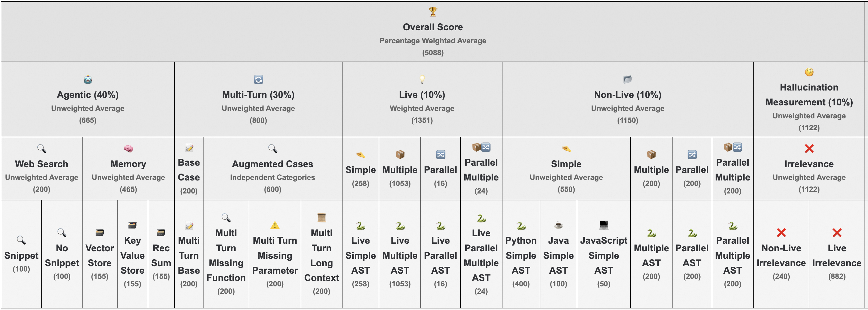Click the robot icon above Agentic (40%)
Screen dimensions: 868x310
pos(88,80)
